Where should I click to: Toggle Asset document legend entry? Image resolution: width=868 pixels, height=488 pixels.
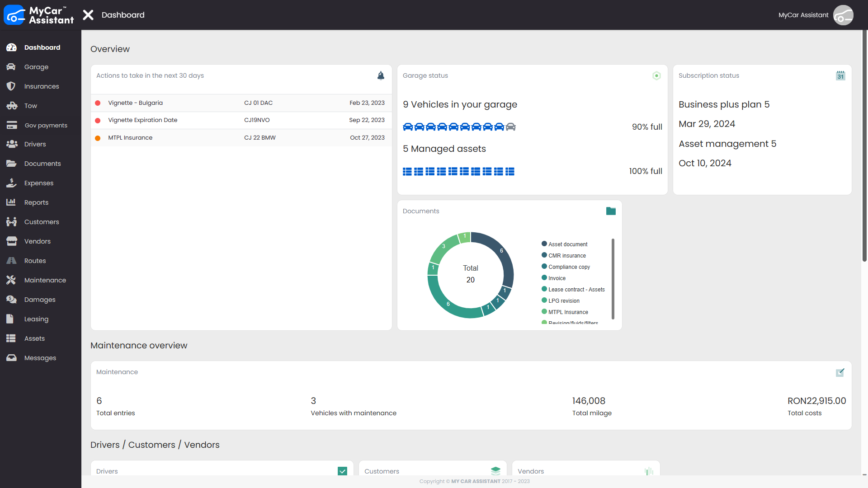click(564, 244)
